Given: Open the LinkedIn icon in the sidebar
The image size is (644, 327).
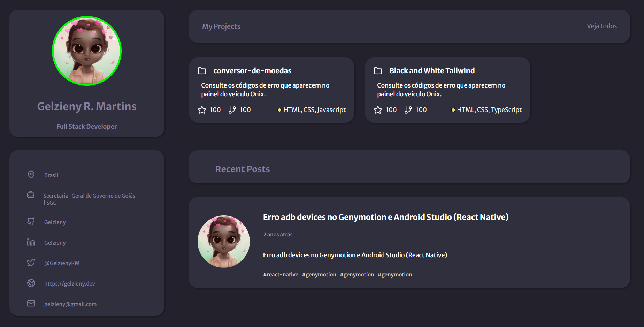Looking at the screenshot, I should click(x=31, y=242).
